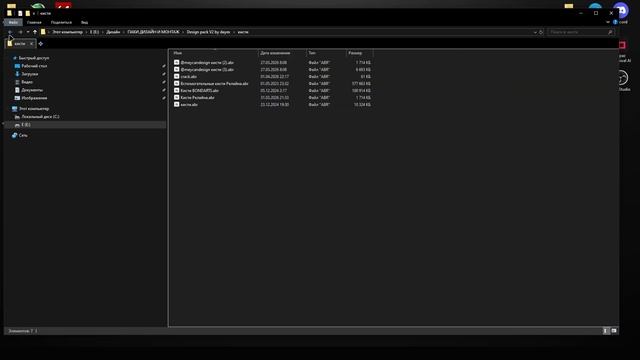The height and width of the screenshot is (360, 640).
Task: Select кисти.abr file
Action: click(189, 104)
